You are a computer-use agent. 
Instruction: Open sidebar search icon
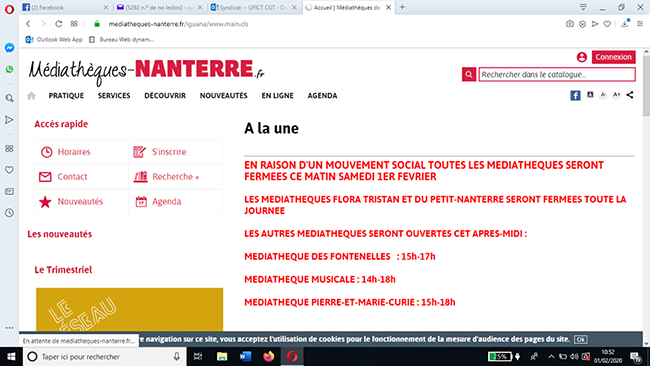pyautogui.click(x=9, y=98)
